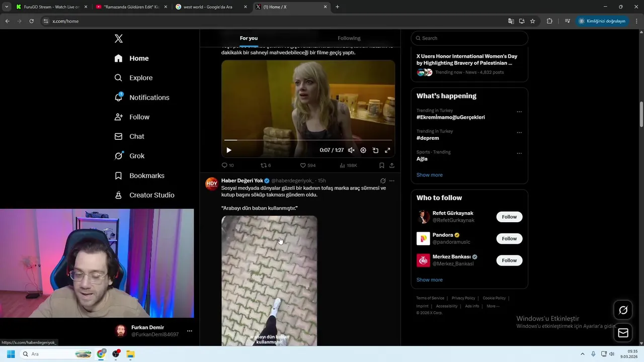This screenshot has width=644, height=362.
Task: Switch to Ramazanda Güldüren Edit tab
Action: pos(130,7)
